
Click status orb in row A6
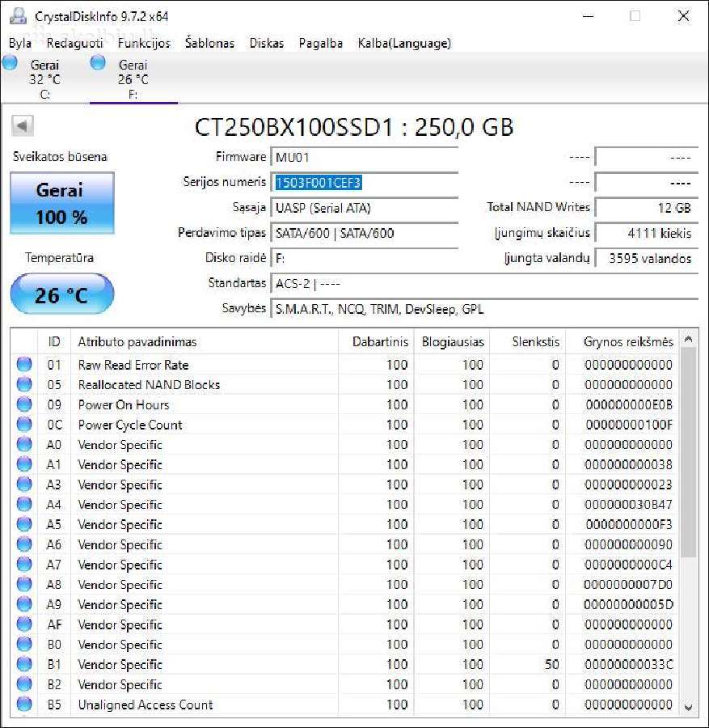[24, 544]
